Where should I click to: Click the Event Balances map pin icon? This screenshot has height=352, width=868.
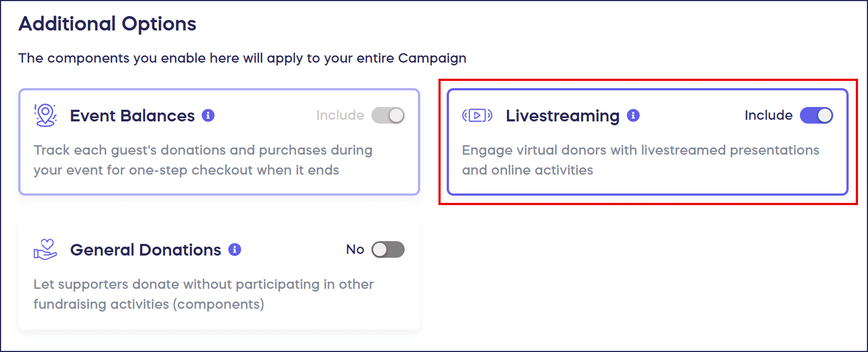[x=45, y=115]
